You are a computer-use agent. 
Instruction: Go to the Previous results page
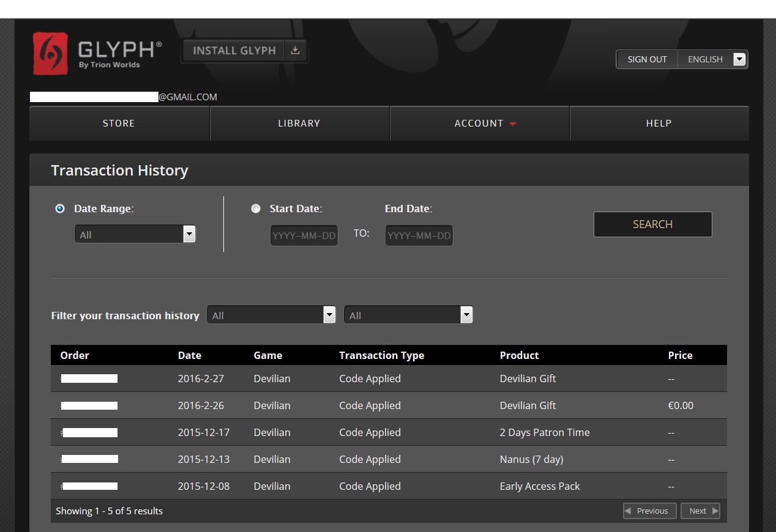(650, 511)
